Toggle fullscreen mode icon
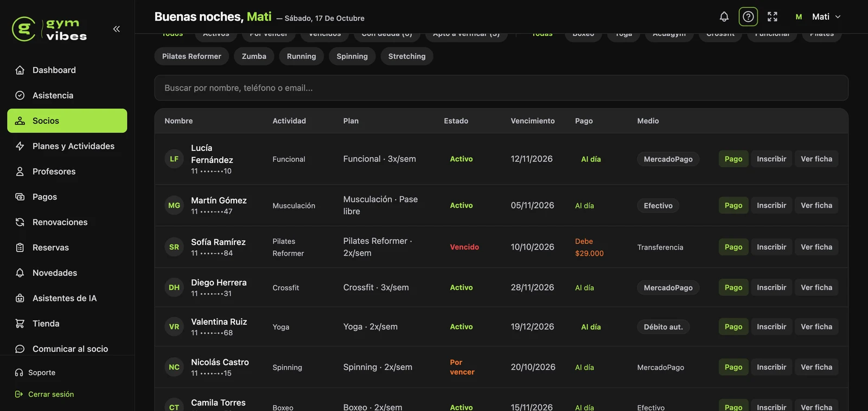 coord(773,17)
